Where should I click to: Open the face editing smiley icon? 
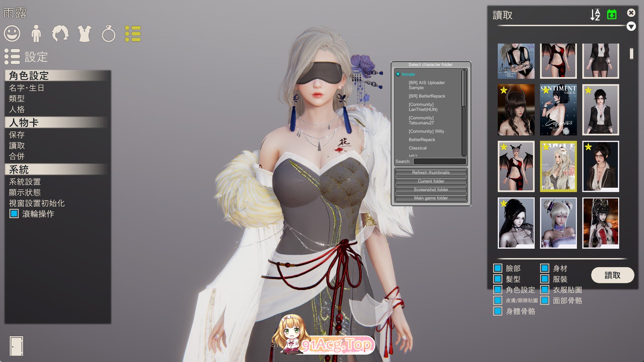point(12,34)
